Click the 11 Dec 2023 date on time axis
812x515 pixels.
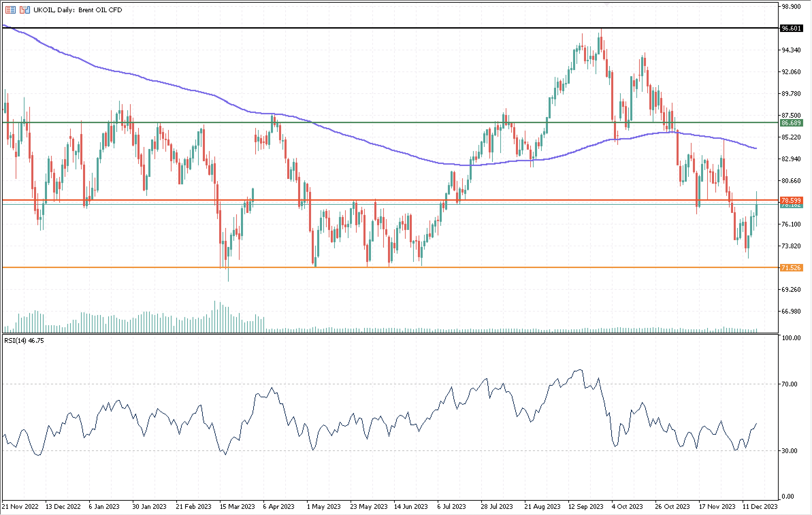pos(760,506)
